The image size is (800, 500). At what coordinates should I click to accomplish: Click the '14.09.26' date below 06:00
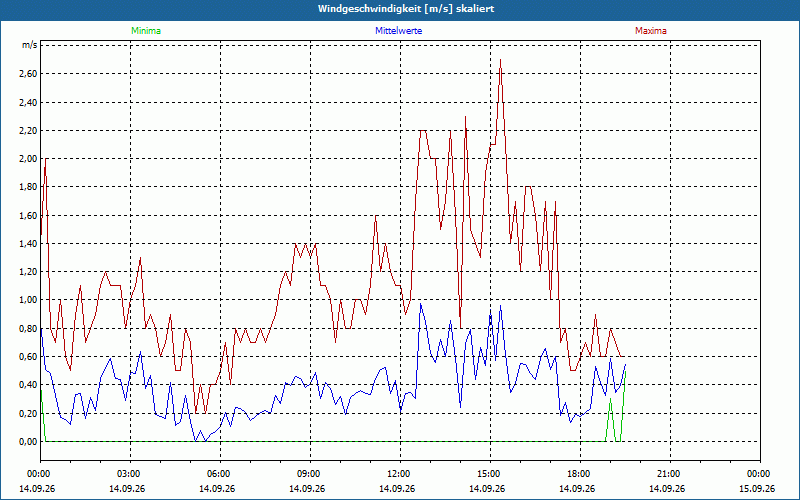217,488
